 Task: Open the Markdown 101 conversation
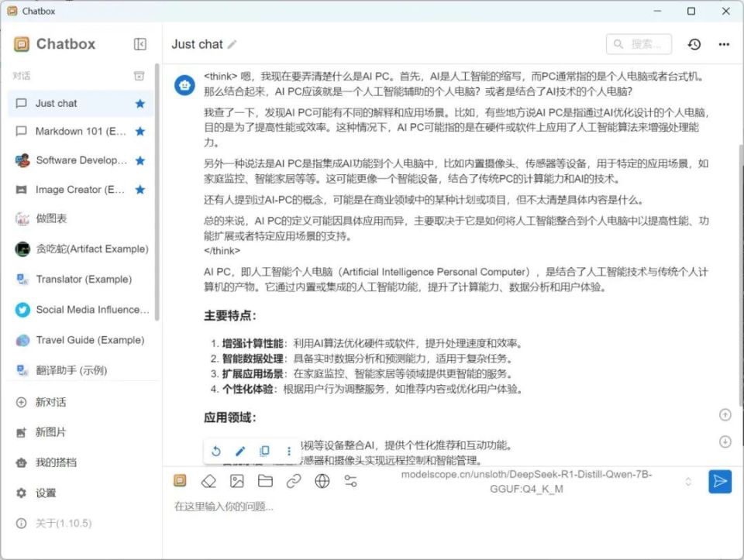coord(81,132)
